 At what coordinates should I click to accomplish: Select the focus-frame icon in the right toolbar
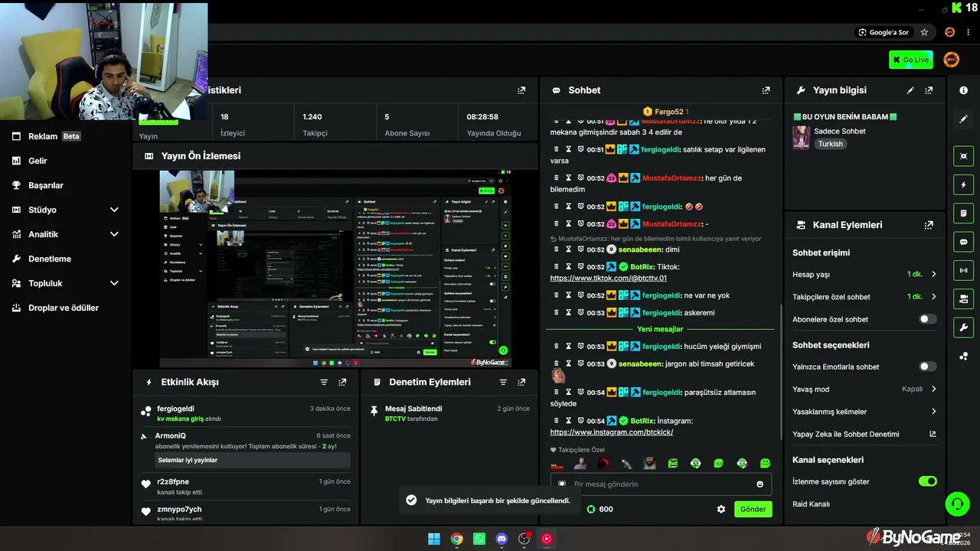963,156
